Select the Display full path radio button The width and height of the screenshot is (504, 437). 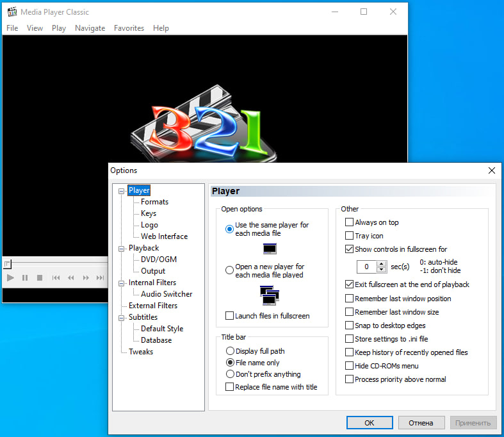coord(230,351)
